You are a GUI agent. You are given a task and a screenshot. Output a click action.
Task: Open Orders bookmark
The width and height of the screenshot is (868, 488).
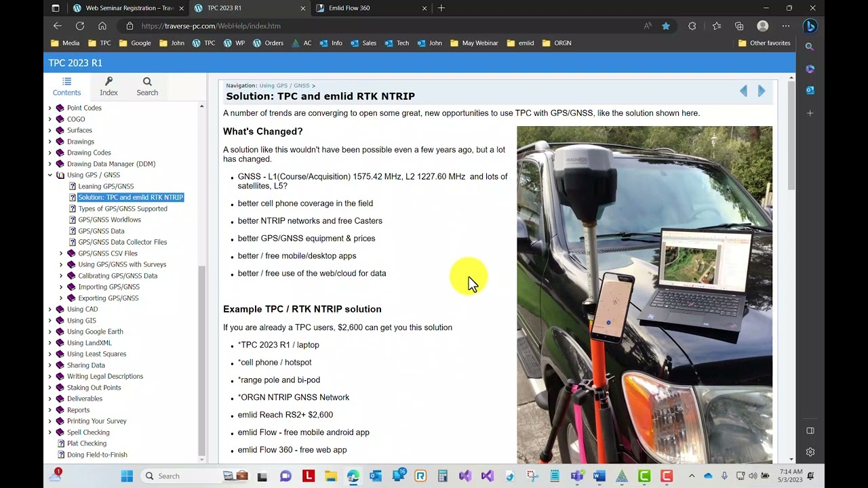coord(268,43)
